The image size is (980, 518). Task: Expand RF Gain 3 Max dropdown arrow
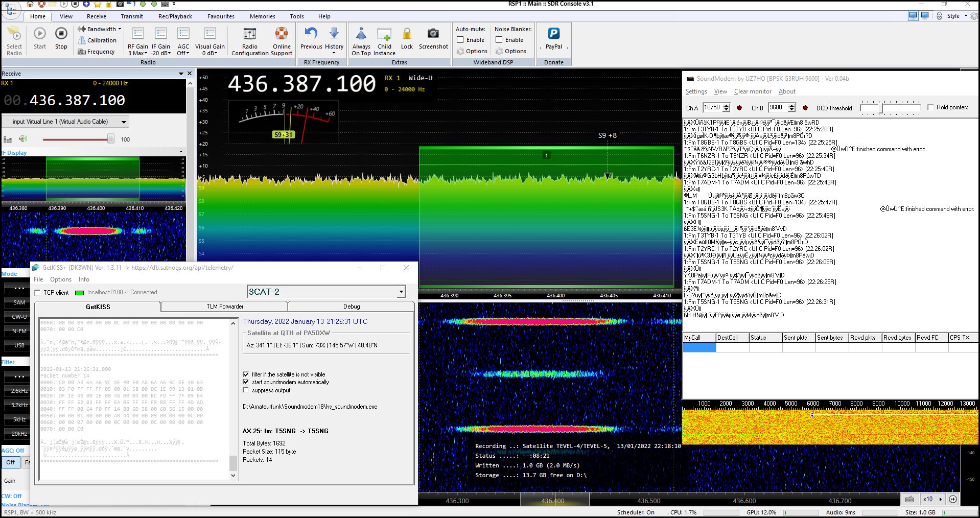(146, 54)
